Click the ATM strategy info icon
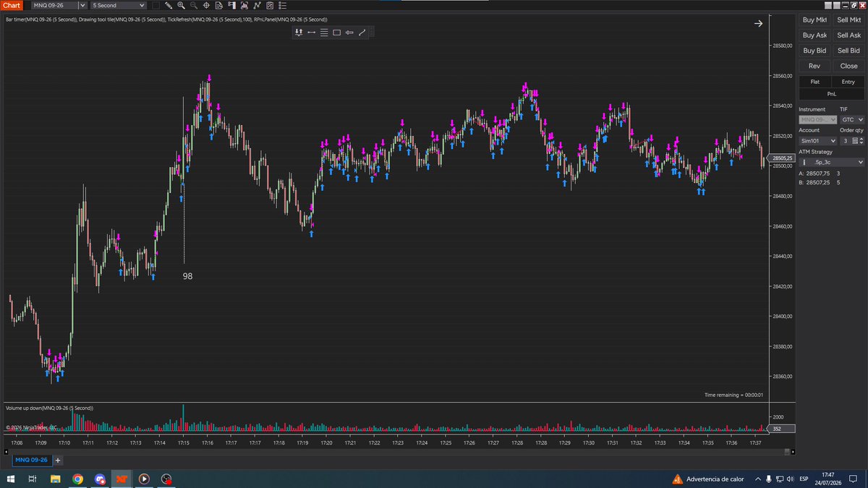This screenshot has height=488, width=868. click(x=804, y=163)
